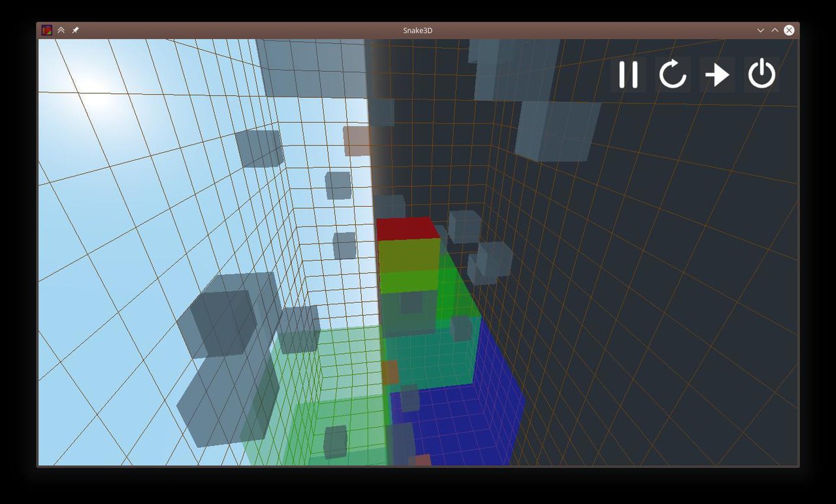Viewport: 836px width, 504px height.
Task: Click the orange cube beside the teal block
Action: coord(390,372)
